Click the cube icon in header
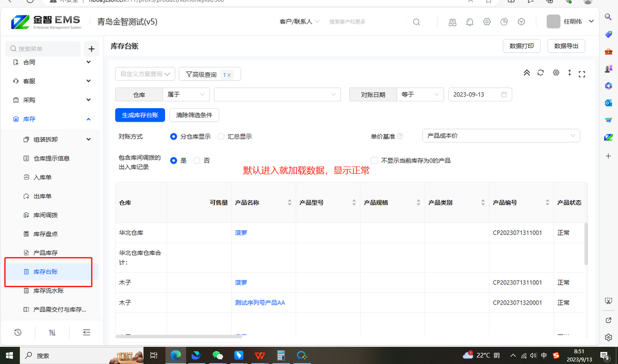 tap(521, 22)
